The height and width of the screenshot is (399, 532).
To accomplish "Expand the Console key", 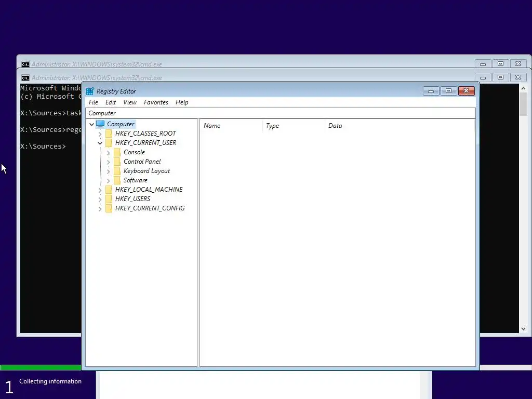I will point(108,153).
